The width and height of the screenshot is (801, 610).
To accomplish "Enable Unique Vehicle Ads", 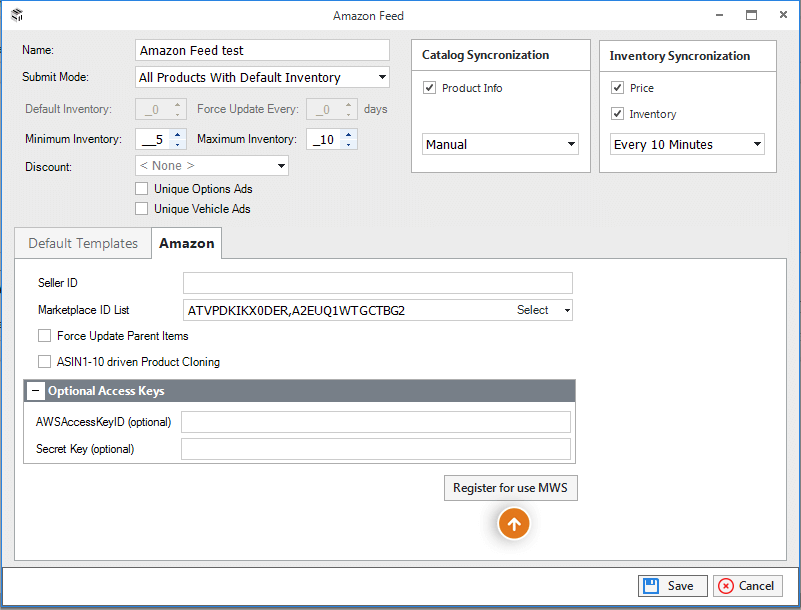I will click(x=142, y=208).
